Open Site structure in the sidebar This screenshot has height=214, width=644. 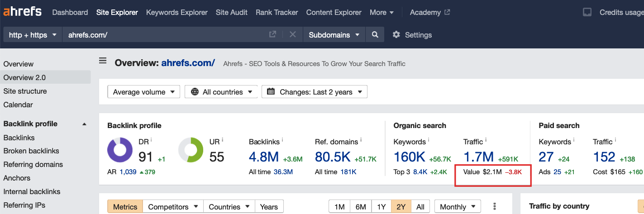(25, 91)
